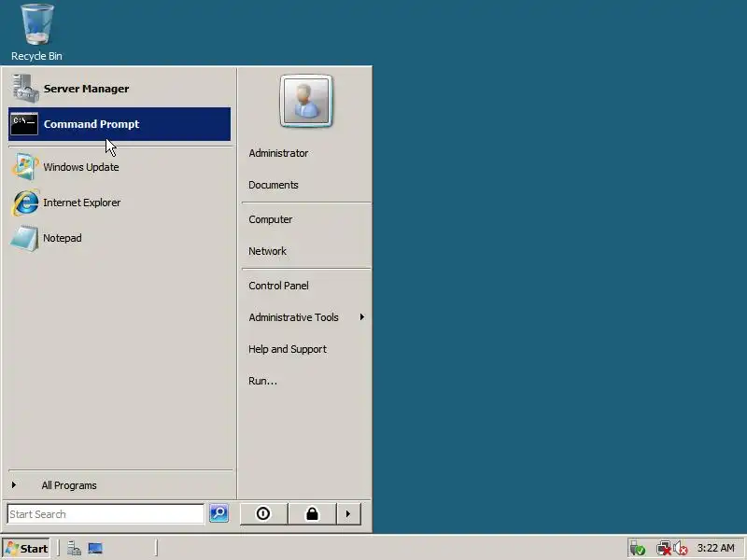Image resolution: width=747 pixels, height=560 pixels.
Task: Open Server Manager quick launch icon
Action: click(74, 549)
